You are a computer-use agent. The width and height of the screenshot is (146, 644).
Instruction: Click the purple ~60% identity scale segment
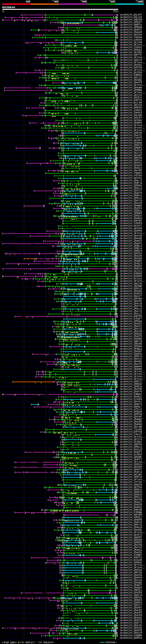click(73, 4)
